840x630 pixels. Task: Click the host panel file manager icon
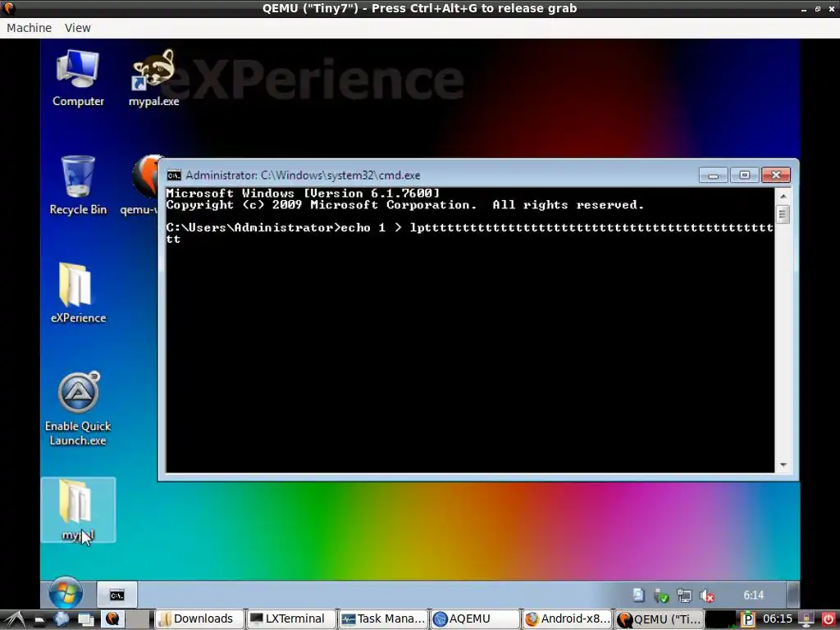click(x=39, y=619)
